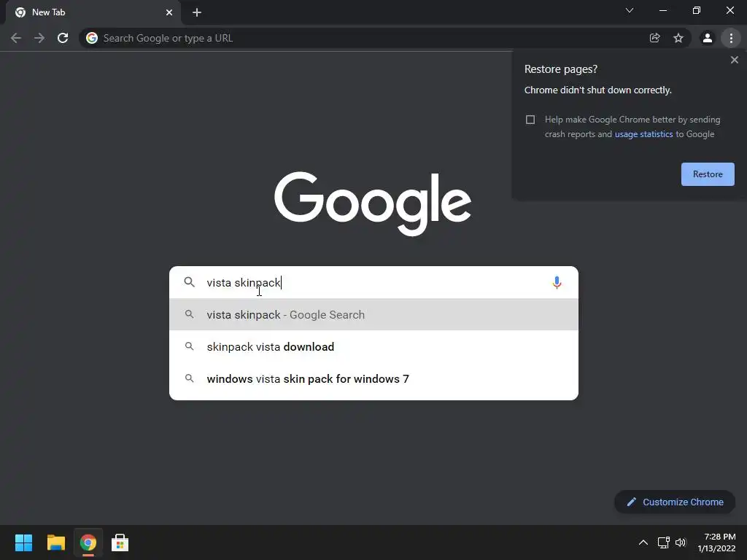Open the volume tray icon
The height and width of the screenshot is (560, 747).
(x=681, y=542)
